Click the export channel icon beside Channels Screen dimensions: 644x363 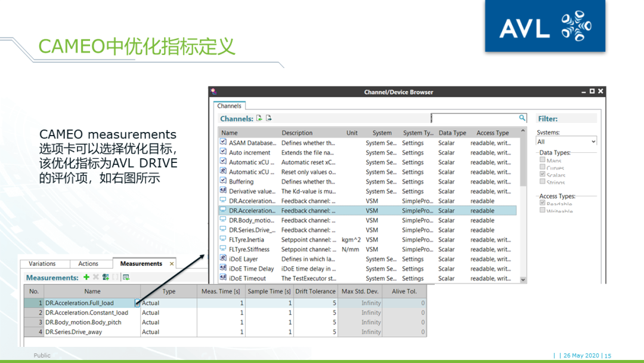268,118
